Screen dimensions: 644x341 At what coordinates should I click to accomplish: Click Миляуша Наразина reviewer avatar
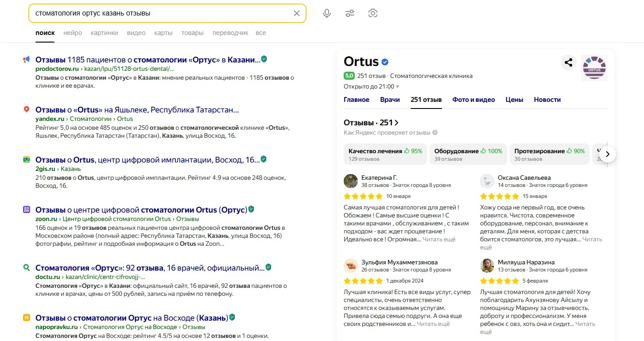(x=487, y=266)
